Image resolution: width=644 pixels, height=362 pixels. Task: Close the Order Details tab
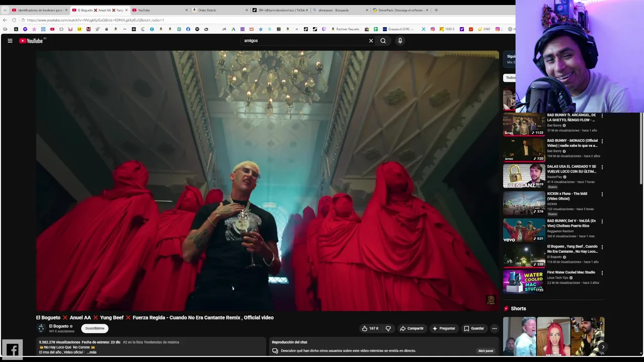click(x=247, y=10)
